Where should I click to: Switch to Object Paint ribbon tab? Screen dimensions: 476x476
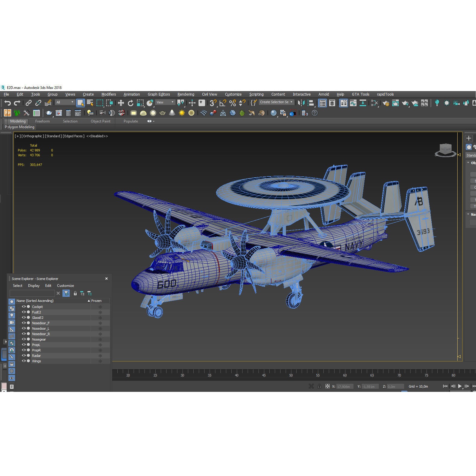point(100,121)
